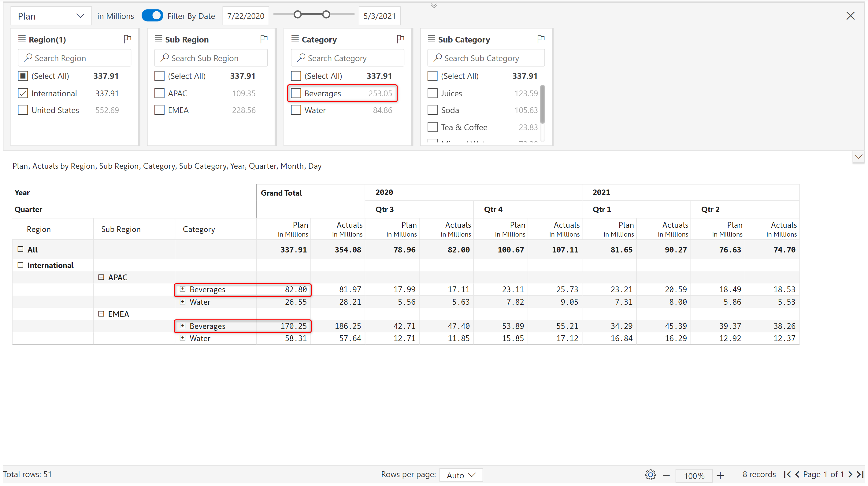Screen dimensions: 868x486
Task: Turn off the Filter By Date toggle
Action: point(152,16)
